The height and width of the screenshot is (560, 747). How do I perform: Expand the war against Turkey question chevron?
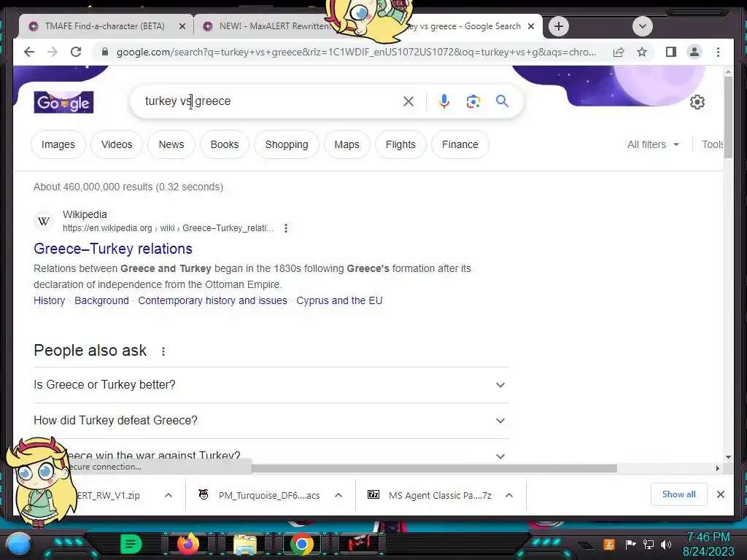[x=500, y=456]
